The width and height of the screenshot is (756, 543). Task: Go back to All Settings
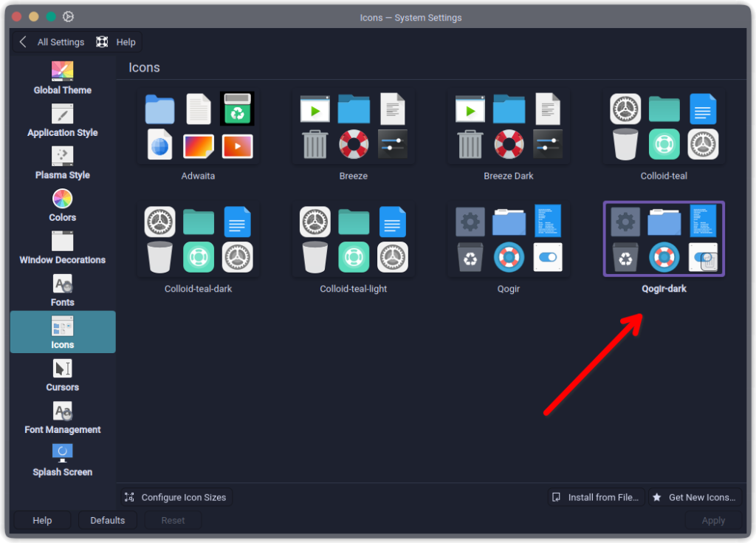(52, 42)
